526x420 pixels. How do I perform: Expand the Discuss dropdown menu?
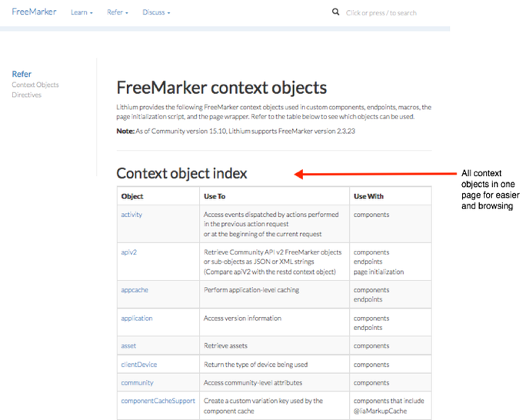coord(156,12)
